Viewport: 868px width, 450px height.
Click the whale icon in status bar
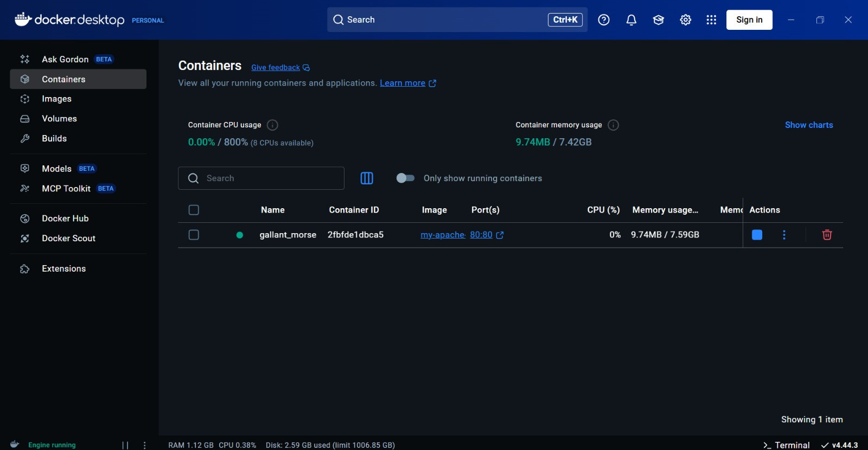click(15, 445)
